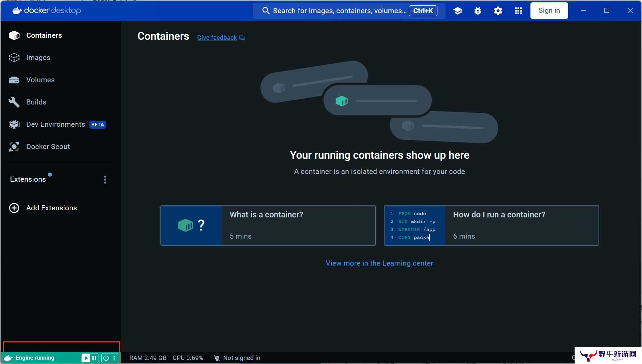Click the Docker Scout icon
Image resolution: width=642 pixels, height=364 pixels.
pyautogui.click(x=14, y=147)
